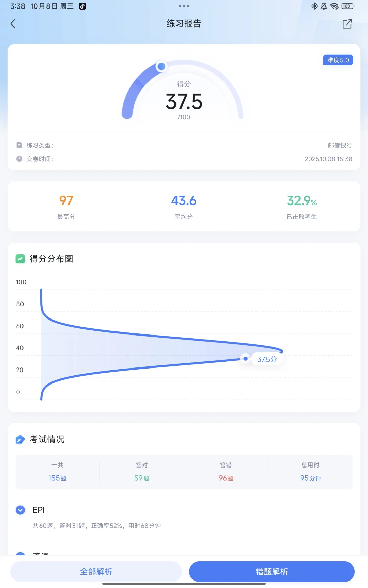Tap the back arrow icon
This screenshot has width=368, height=588.
tap(13, 24)
